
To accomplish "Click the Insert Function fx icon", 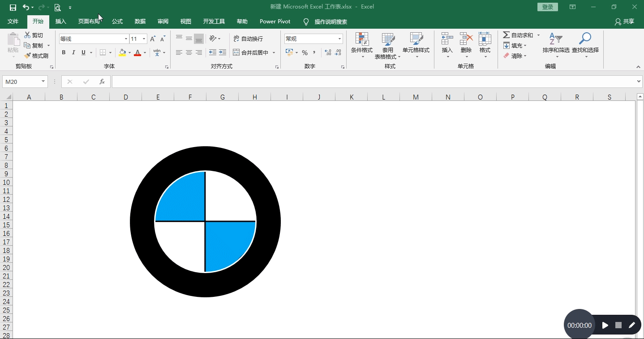I will click(102, 82).
